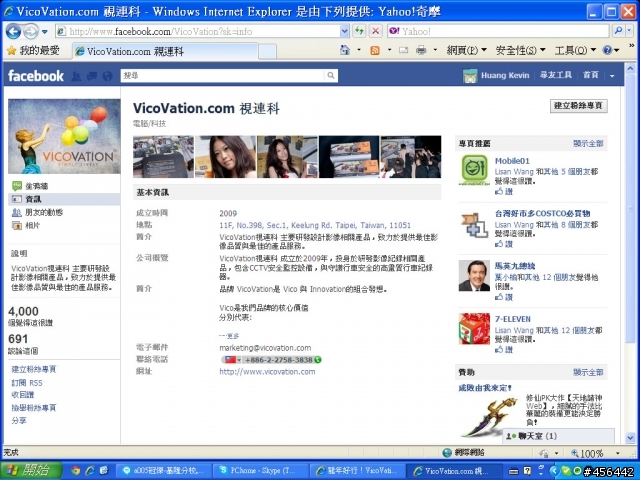
Task: Click the read mail icon in the toolbar
Action: 403,50
